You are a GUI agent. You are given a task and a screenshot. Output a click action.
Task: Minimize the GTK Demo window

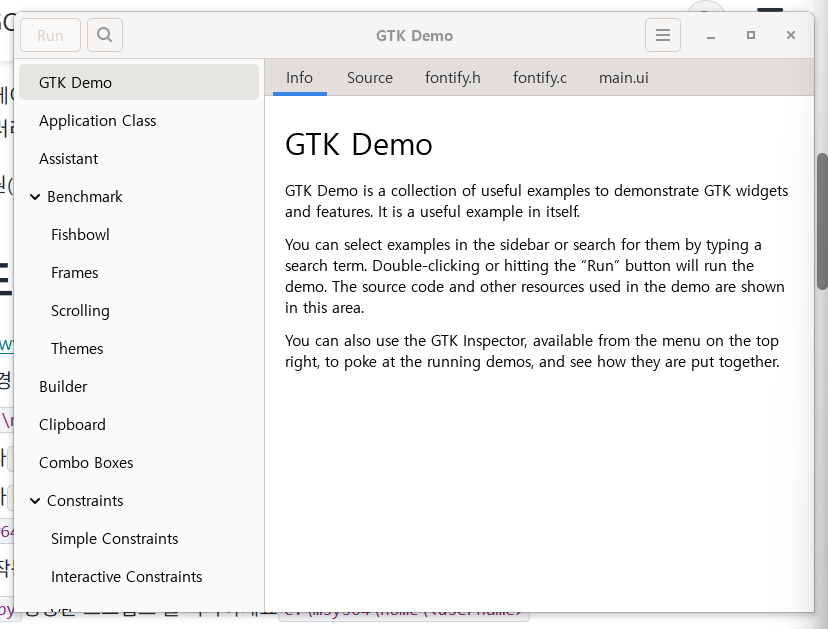pyautogui.click(x=711, y=36)
